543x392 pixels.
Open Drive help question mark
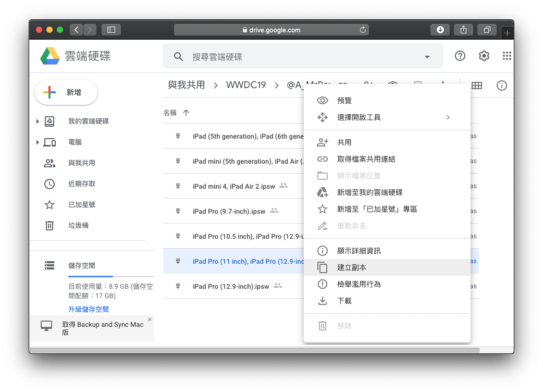pos(460,56)
